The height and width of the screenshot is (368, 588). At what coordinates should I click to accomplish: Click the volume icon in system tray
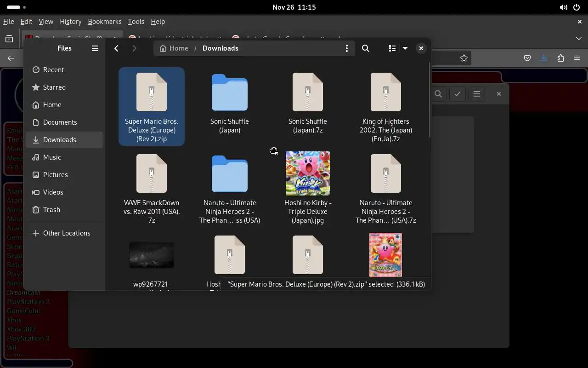563,7
